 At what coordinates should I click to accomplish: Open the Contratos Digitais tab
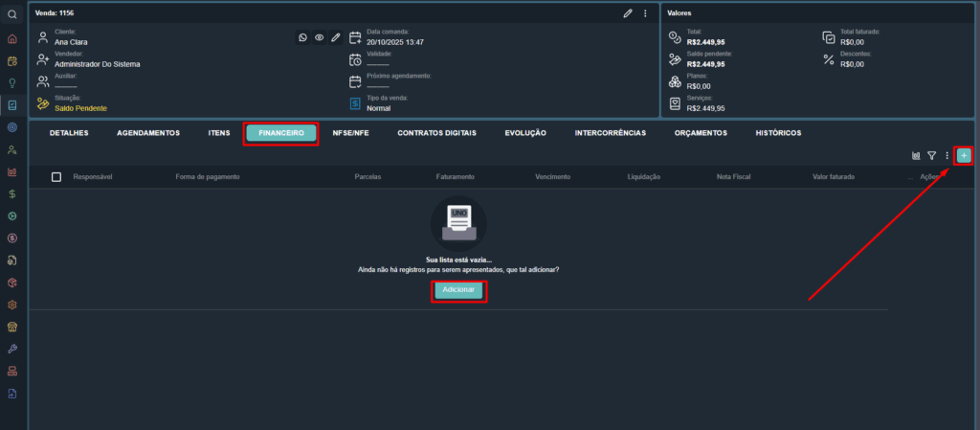click(436, 133)
